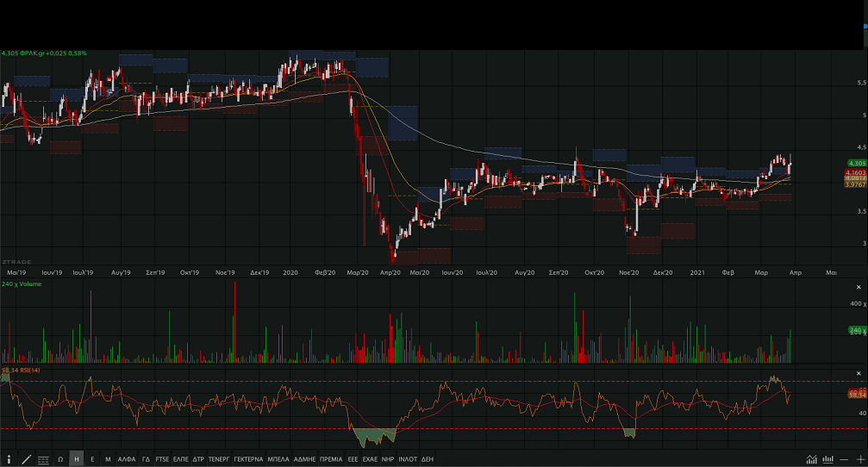Load the FTSE index chart
Image resolution: width=868 pixels, height=467 pixels.
pyautogui.click(x=163, y=459)
